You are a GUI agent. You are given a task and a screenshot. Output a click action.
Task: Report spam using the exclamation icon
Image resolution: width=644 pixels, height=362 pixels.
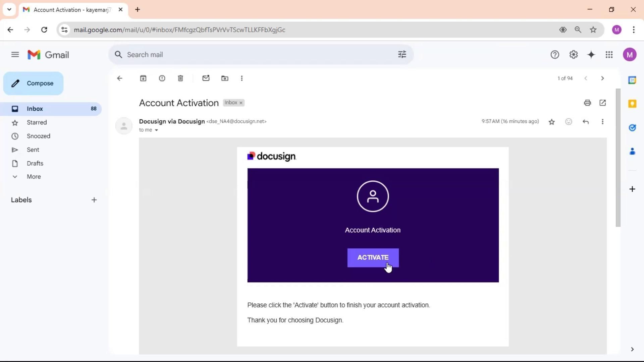[x=162, y=78]
